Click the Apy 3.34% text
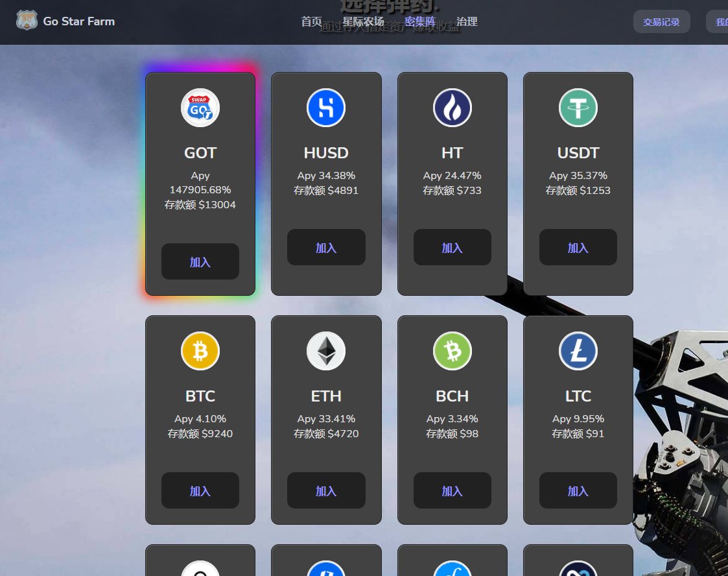This screenshot has width=728, height=576. pyautogui.click(x=452, y=419)
